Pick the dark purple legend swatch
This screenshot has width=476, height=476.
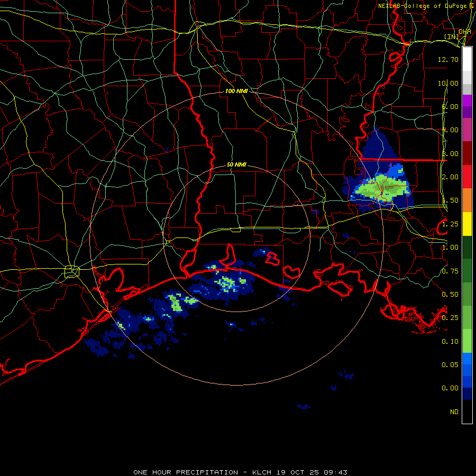(467, 112)
